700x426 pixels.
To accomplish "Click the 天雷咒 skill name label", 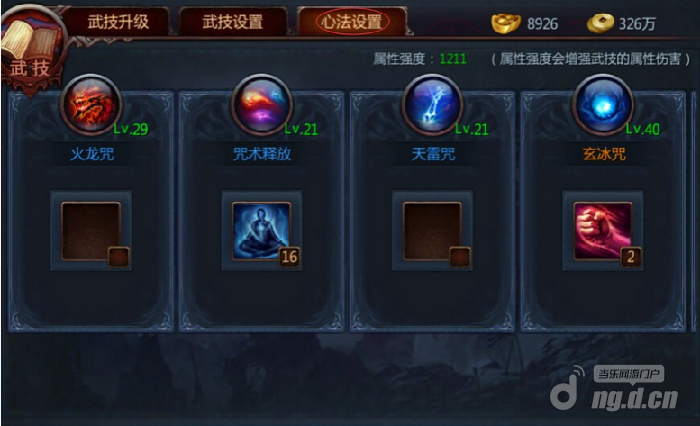I will pyautogui.click(x=433, y=155).
